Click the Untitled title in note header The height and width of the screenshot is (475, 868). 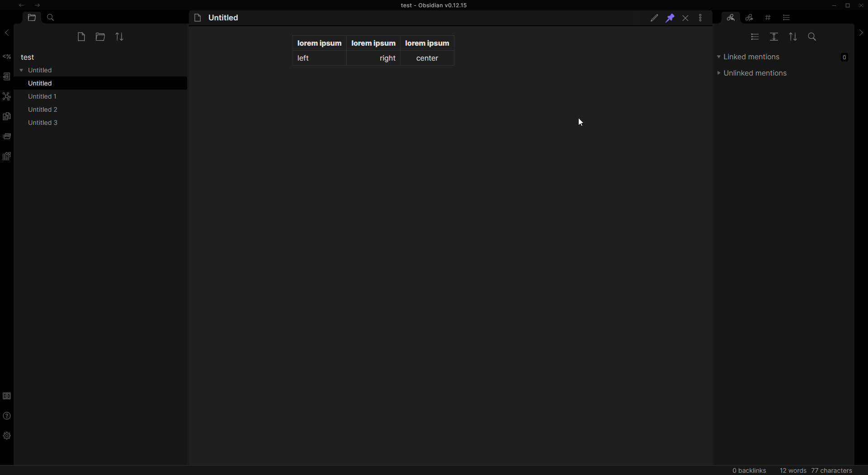(223, 18)
